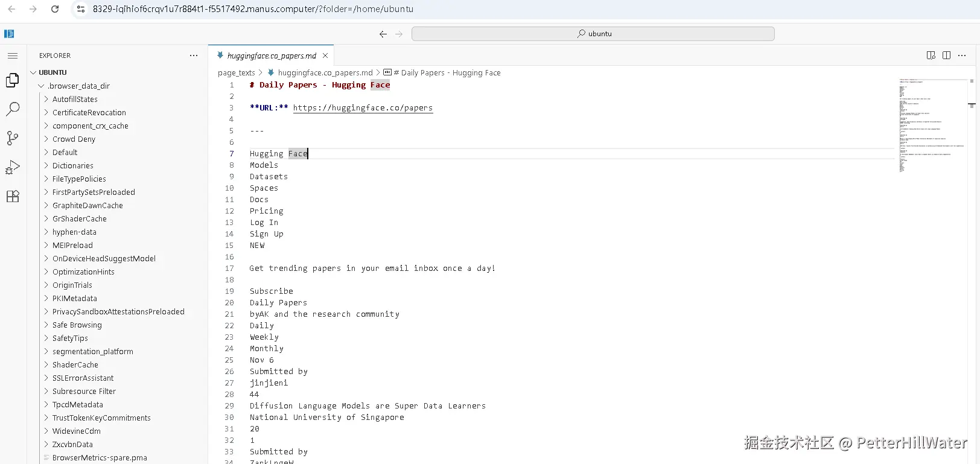Viewport: 980px width, 464px height.
Task: Click the ubuntu command center search box
Action: pyautogui.click(x=593, y=34)
